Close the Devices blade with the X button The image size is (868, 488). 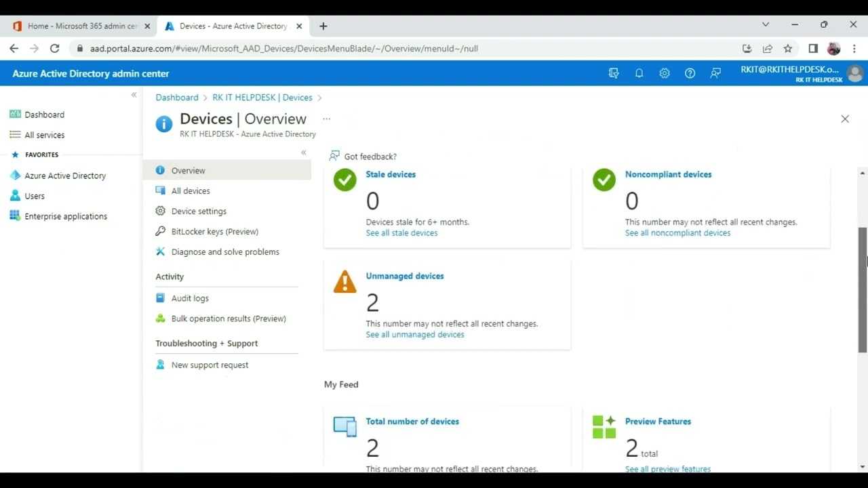coord(845,119)
